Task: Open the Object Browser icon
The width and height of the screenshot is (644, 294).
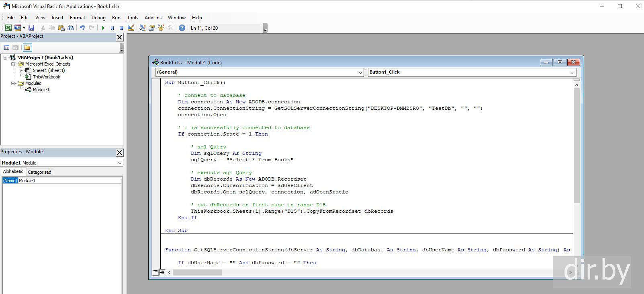Action: [x=161, y=28]
